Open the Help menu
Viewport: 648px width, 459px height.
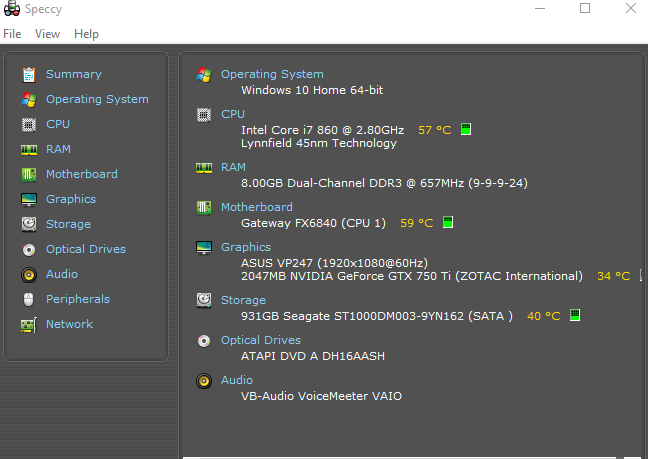click(x=86, y=34)
